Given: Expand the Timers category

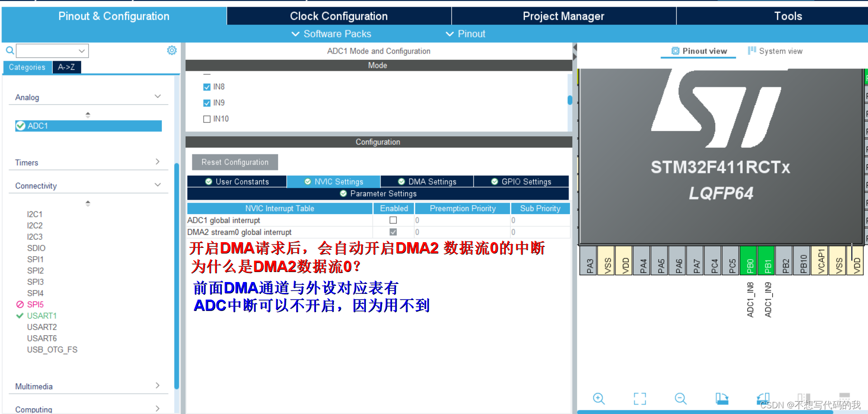Looking at the screenshot, I should pos(158,161).
